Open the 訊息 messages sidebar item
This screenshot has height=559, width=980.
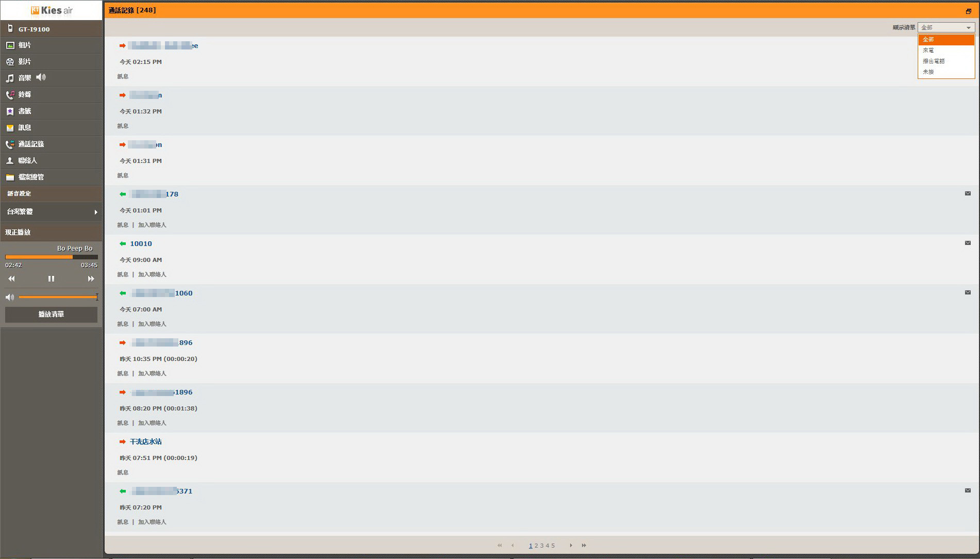click(51, 128)
